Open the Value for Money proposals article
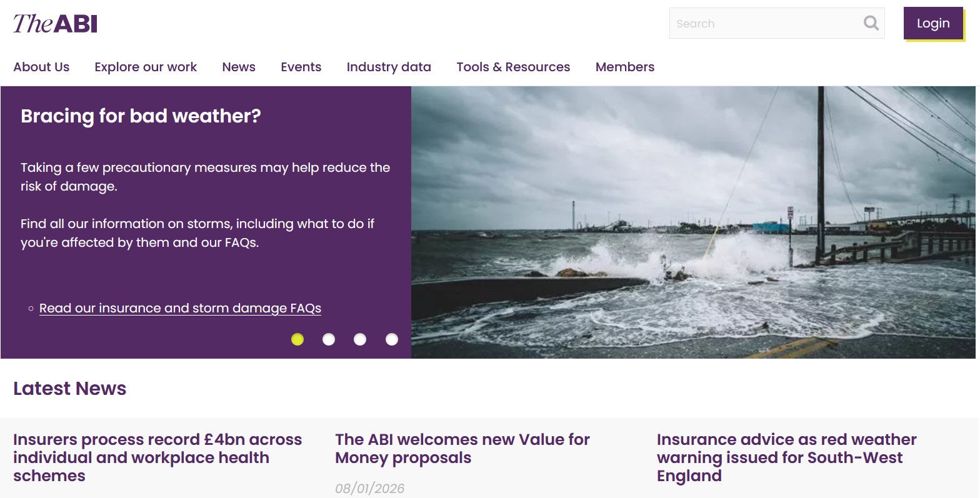This screenshot has width=980, height=498. (462, 449)
